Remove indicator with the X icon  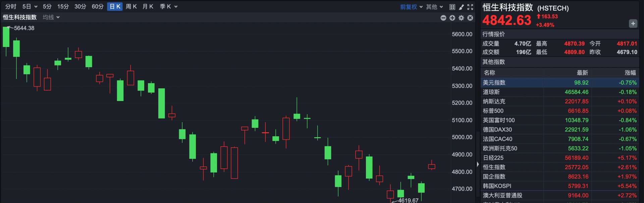(x=470, y=18)
